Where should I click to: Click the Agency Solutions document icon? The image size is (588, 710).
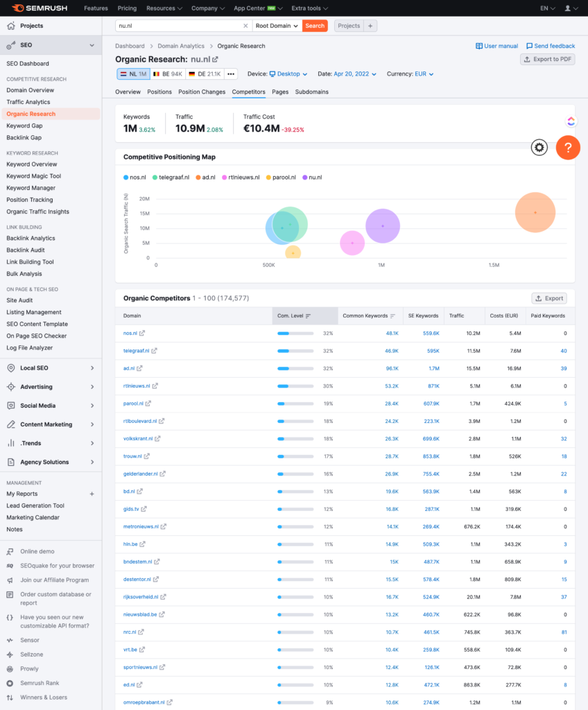tap(11, 462)
